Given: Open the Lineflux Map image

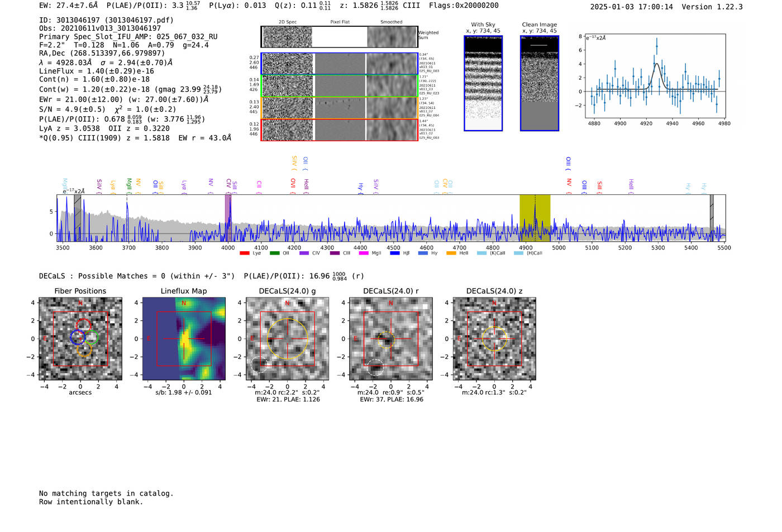Looking at the screenshot, I should (x=184, y=339).
